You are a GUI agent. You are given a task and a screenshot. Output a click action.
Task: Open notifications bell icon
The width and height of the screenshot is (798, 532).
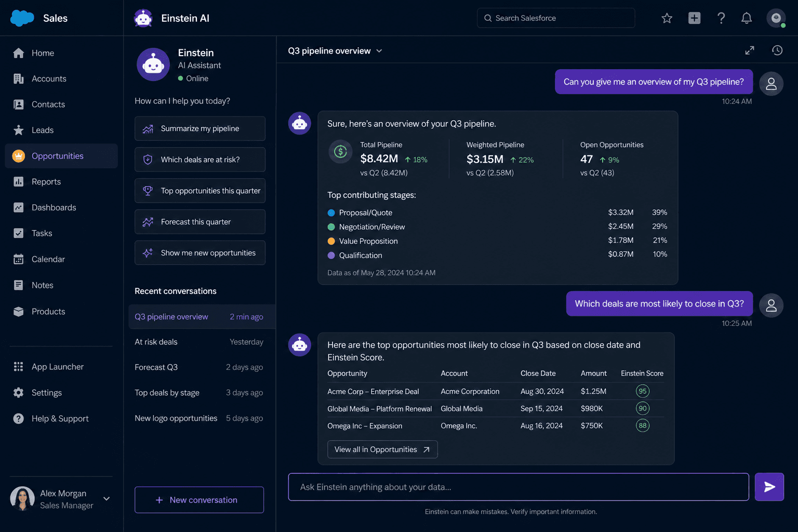[747, 18]
